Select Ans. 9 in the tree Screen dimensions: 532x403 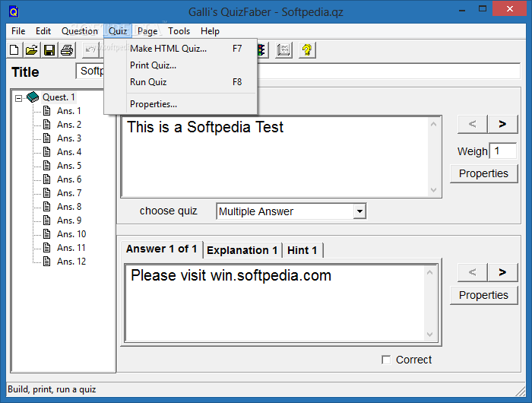click(x=69, y=221)
